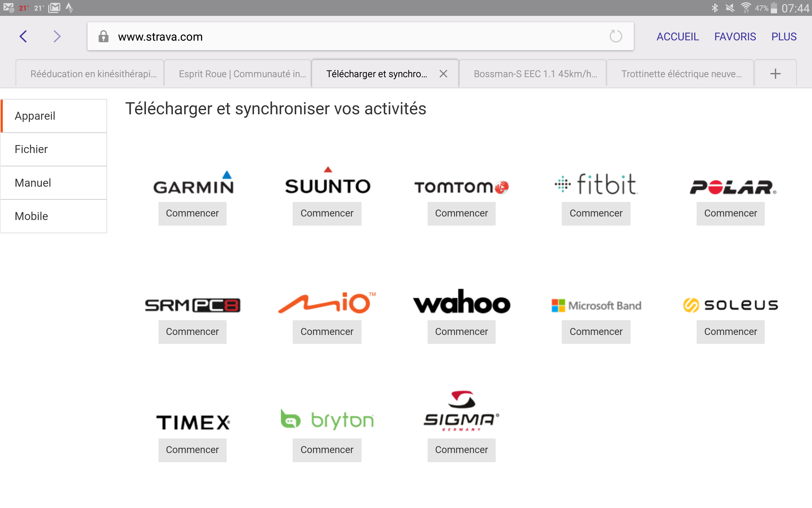
Task: Click Commencer under Bryton
Action: point(327,450)
